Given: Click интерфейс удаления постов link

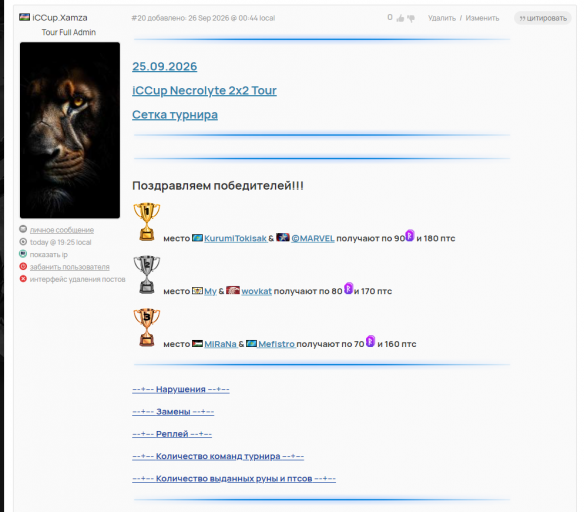Looking at the screenshot, I should coord(77,279).
